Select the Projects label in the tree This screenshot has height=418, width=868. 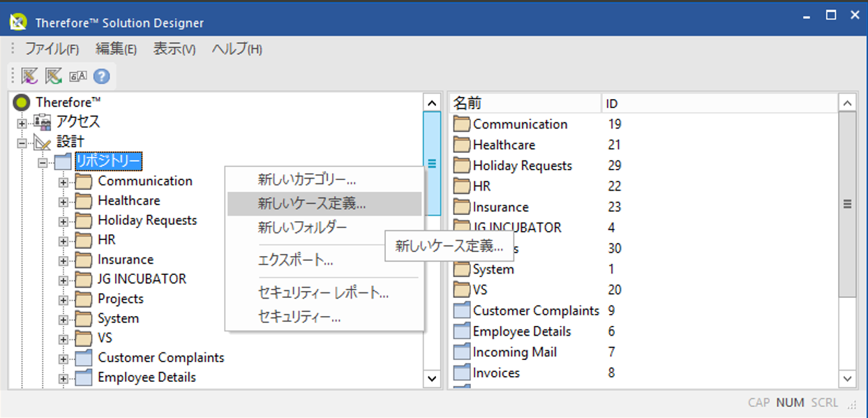point(121,299)
